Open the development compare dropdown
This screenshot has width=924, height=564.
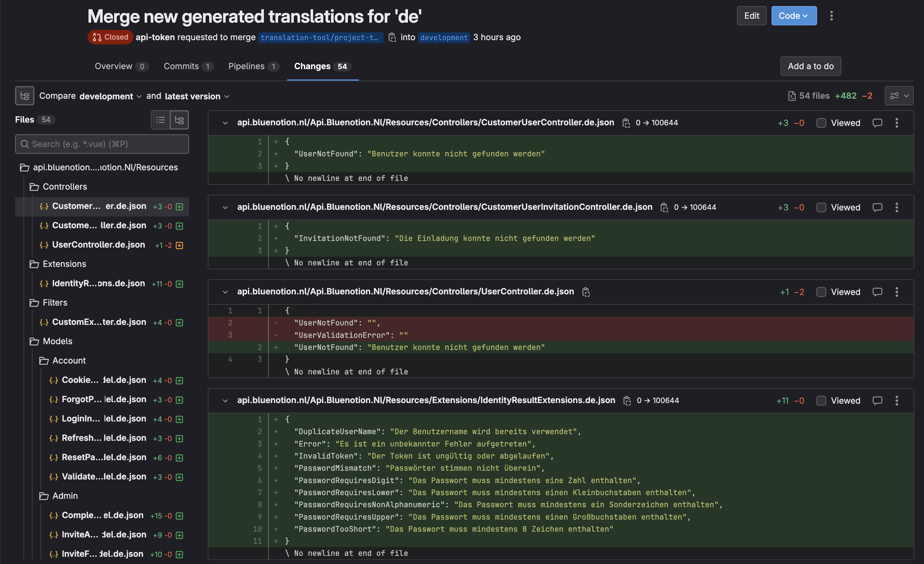tap(110, 96)
